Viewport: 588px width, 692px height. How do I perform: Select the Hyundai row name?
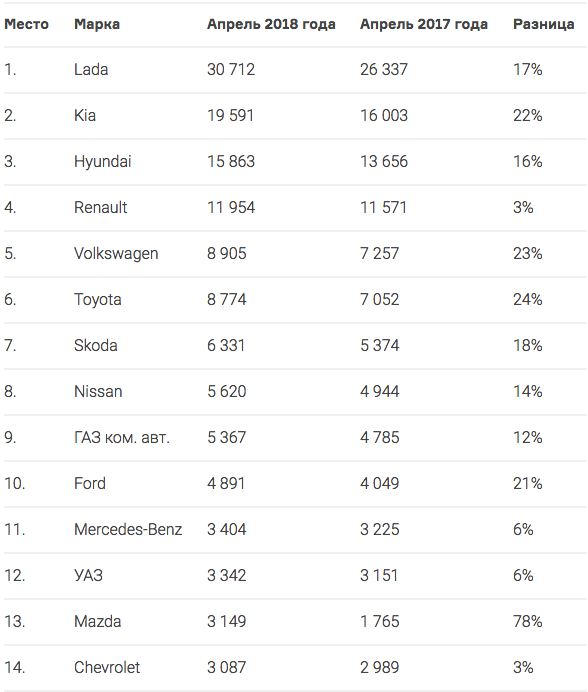click(102, 162)
